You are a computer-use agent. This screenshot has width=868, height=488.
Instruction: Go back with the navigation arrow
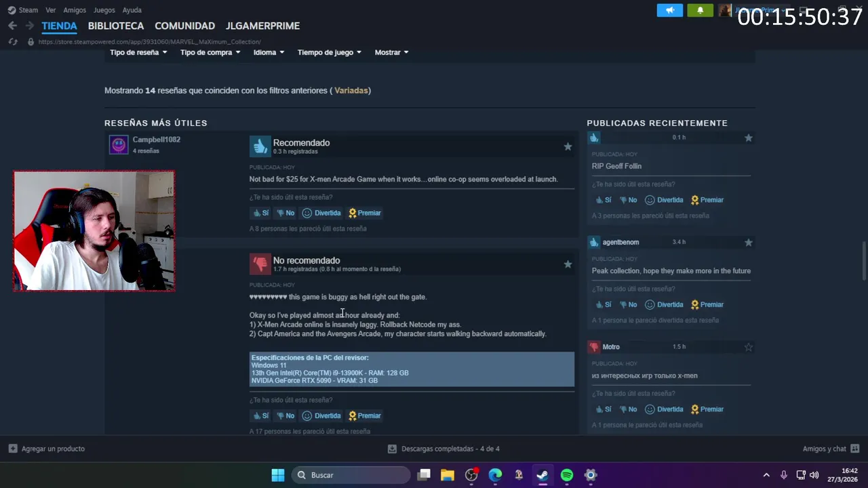pyautogui.click(x=12, y=26)
